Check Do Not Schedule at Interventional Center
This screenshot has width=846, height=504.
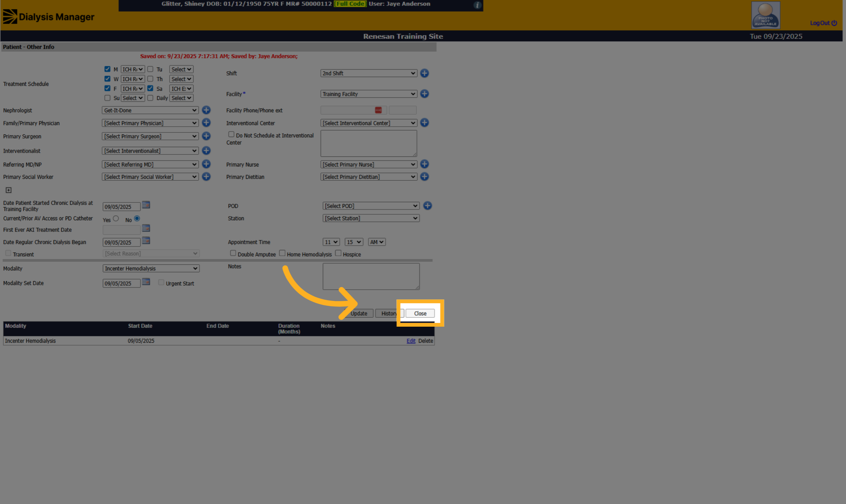tap(231, 134)
